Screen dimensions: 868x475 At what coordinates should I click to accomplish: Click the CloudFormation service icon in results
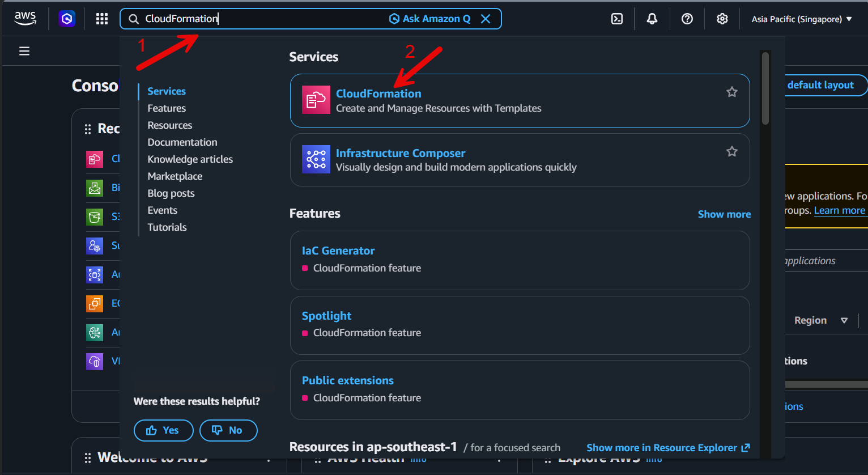[x=316, y=100]
